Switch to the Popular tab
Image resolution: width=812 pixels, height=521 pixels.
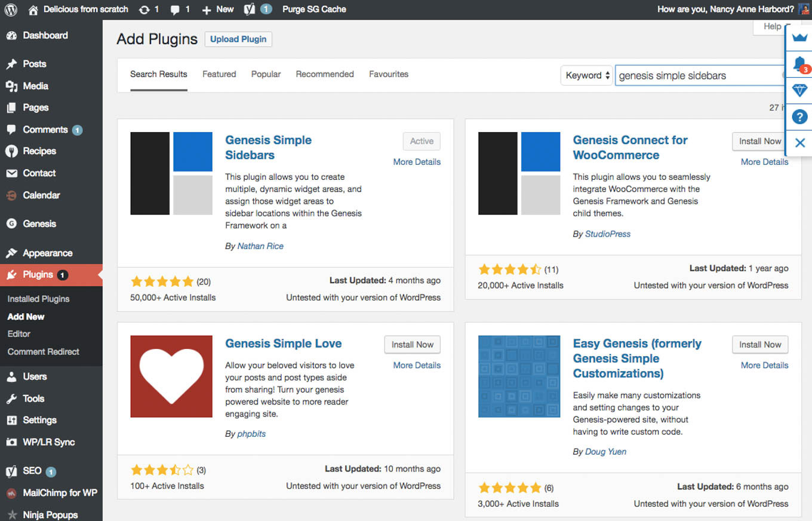[266, 74]
